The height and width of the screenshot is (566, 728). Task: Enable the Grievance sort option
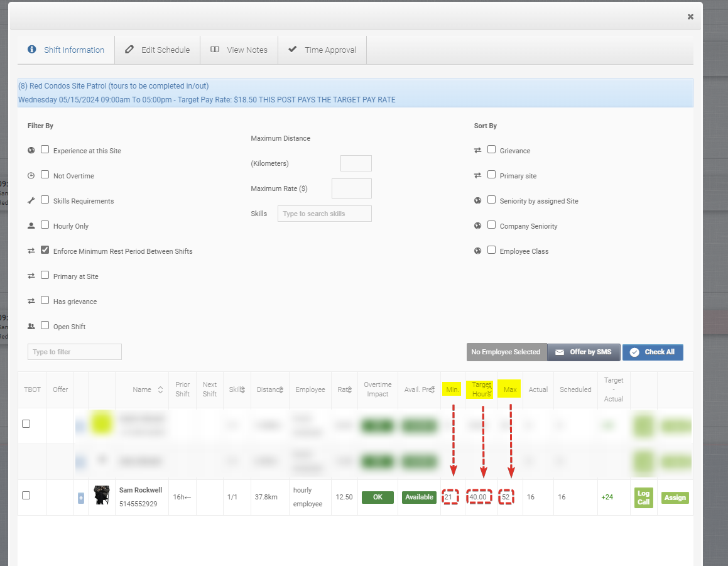click(x=491, y=149)
